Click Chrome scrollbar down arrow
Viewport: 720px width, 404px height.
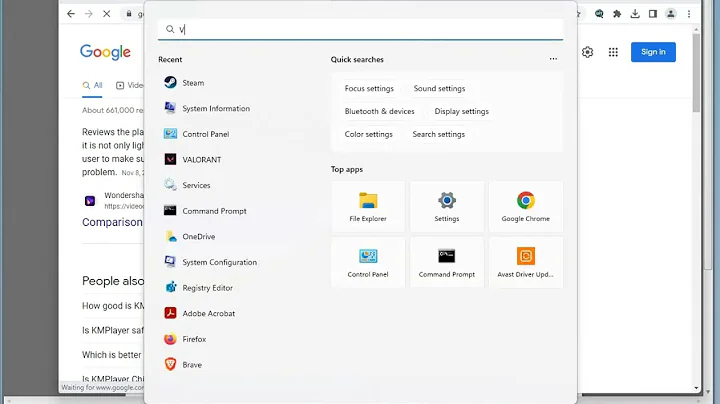696,388
